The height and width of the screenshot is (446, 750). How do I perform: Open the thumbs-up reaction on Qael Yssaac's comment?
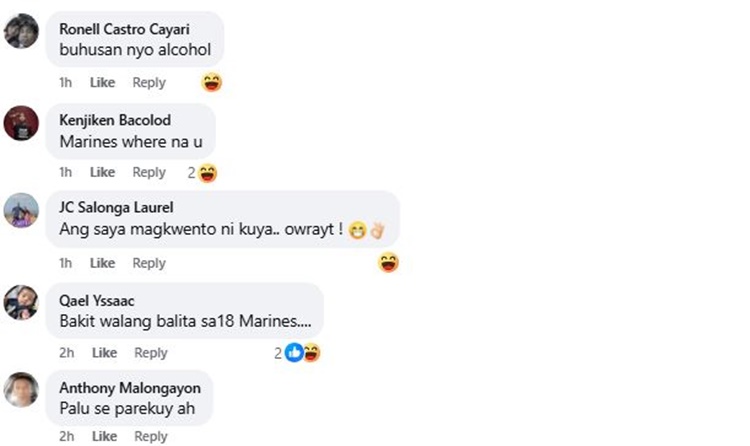pyautogui.click(x=294, y=353)
